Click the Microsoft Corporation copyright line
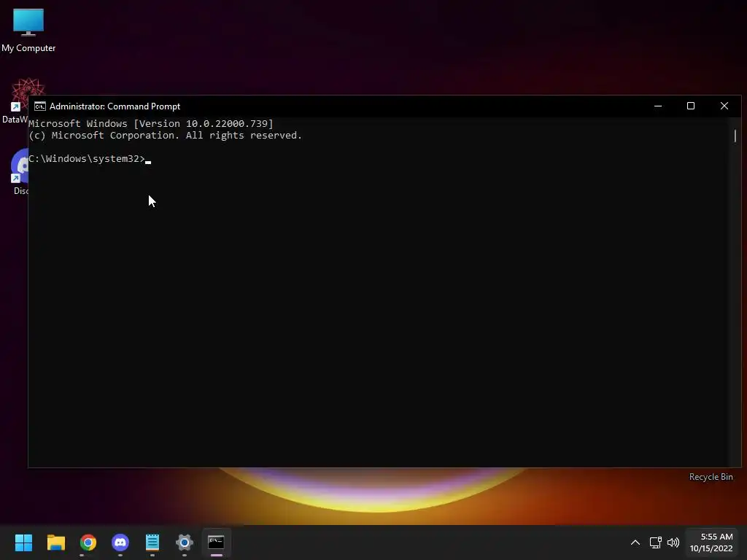This screenshot has height=560, width=747. pos(166,135)
